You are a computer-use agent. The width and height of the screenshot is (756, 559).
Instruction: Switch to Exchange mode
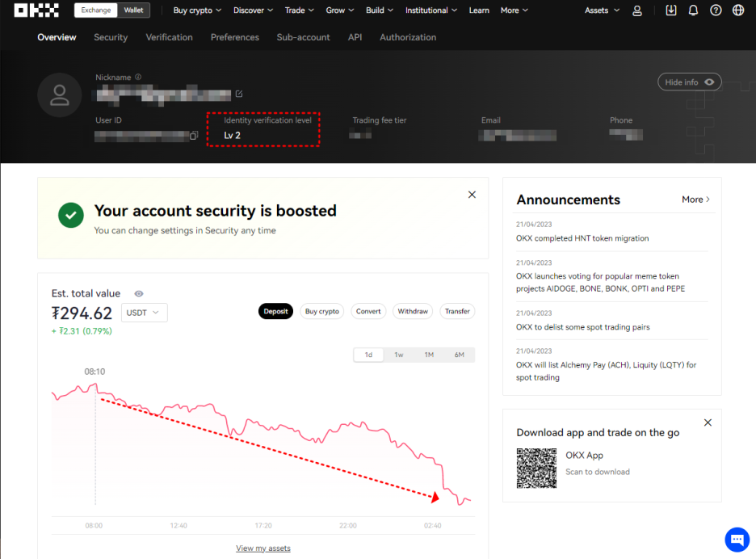(x=96, y=11)
